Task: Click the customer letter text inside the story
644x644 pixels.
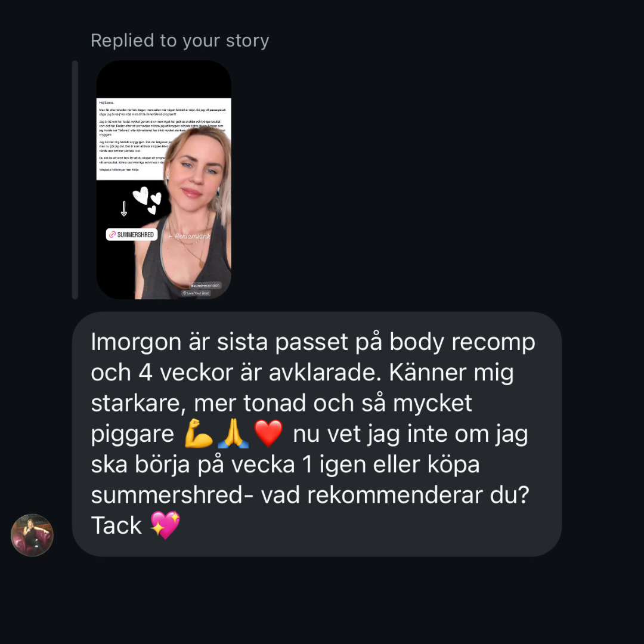Action: coord(131,135)
